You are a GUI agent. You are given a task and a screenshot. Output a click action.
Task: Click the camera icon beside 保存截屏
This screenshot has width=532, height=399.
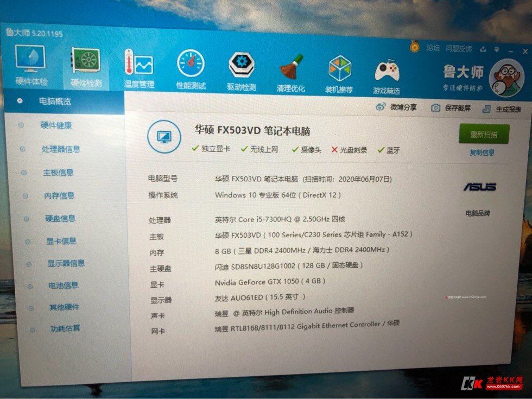tap(435, 108)
